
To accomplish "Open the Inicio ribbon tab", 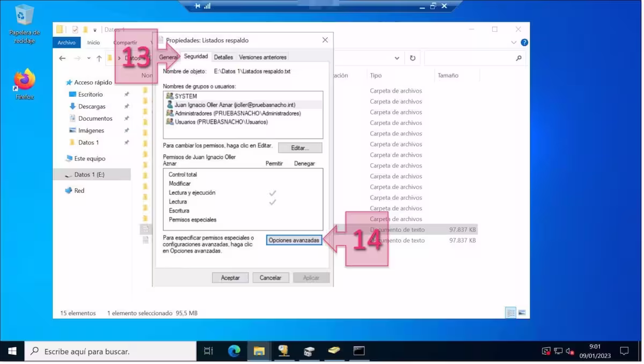I will 93,42.
